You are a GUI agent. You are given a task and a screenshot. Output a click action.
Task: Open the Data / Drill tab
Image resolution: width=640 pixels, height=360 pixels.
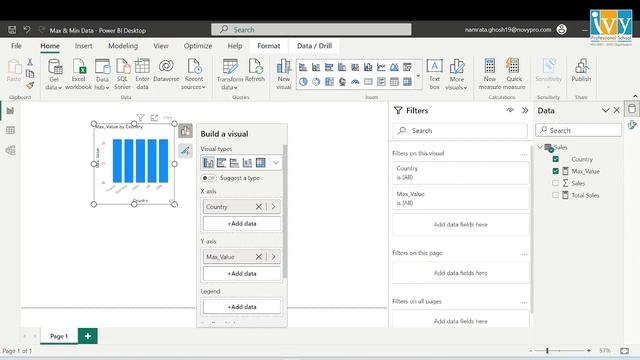tap(314, 46)
